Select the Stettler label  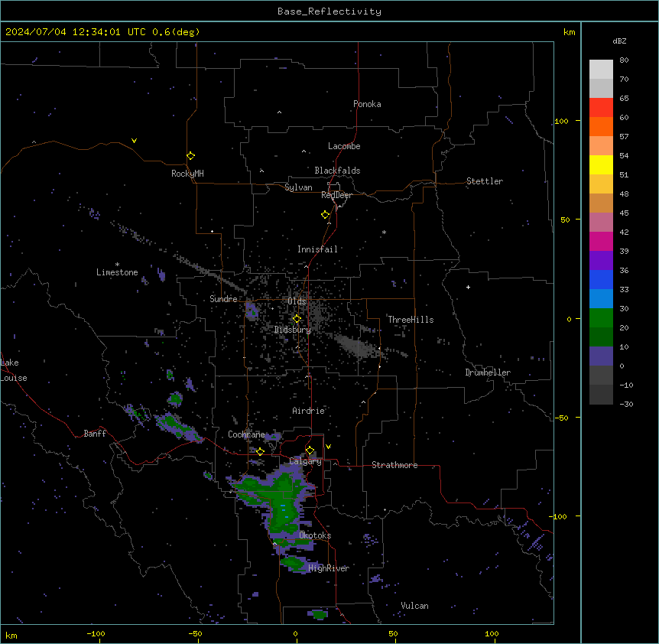click(485, 181)
